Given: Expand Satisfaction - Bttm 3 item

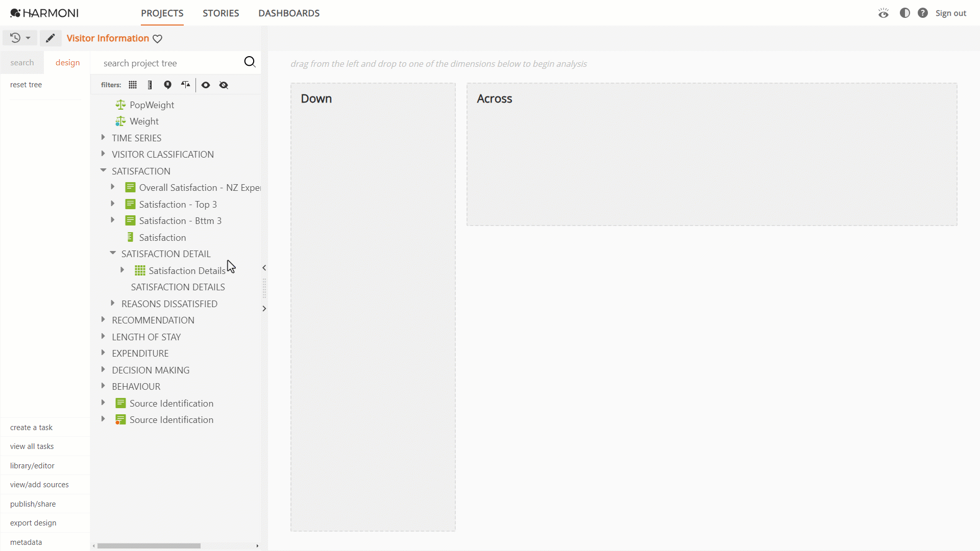Looking at the screenshot, I should coord(113,220).
